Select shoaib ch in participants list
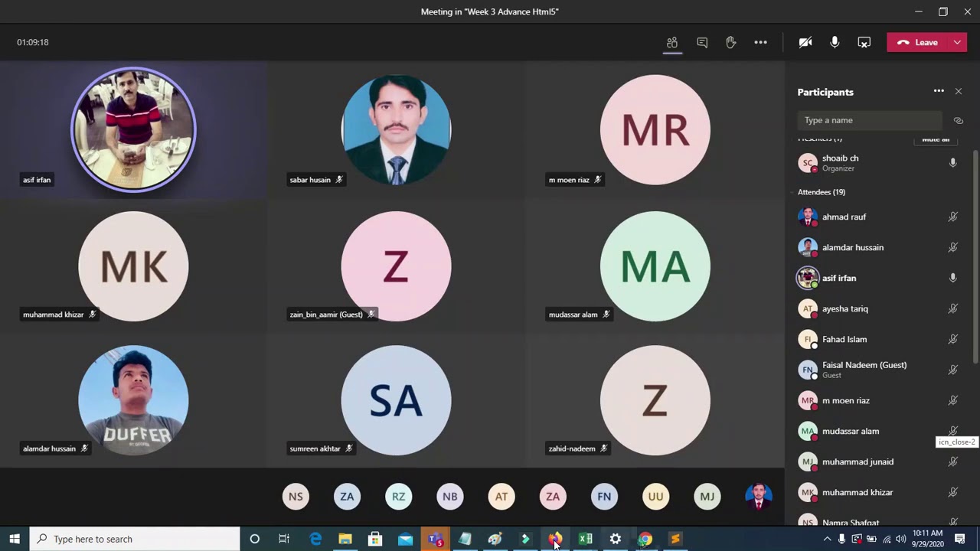 click(x=879, y=162)
